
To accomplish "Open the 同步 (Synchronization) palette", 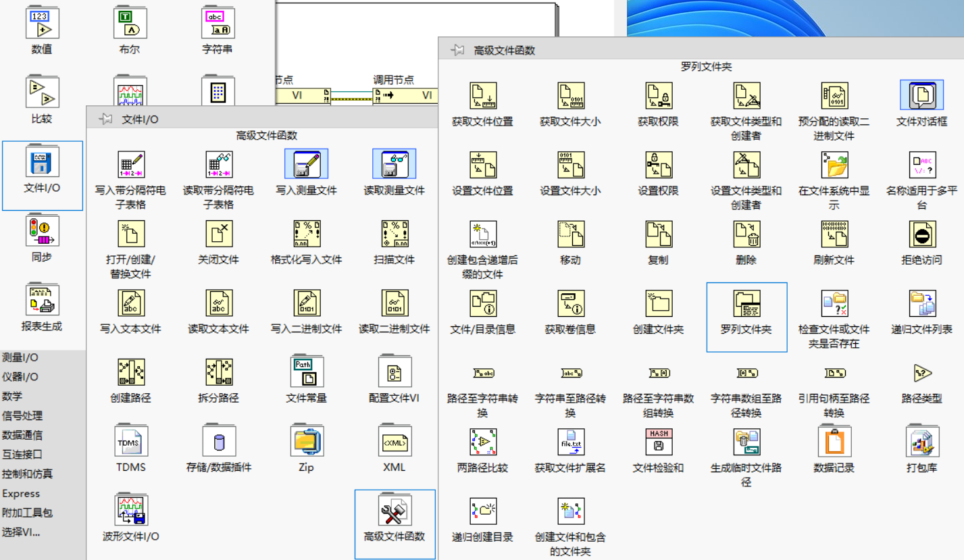I will 42,230.
